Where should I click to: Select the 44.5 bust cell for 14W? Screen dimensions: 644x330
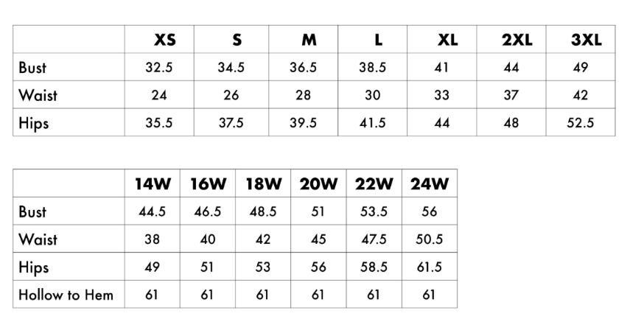point(152,211)
